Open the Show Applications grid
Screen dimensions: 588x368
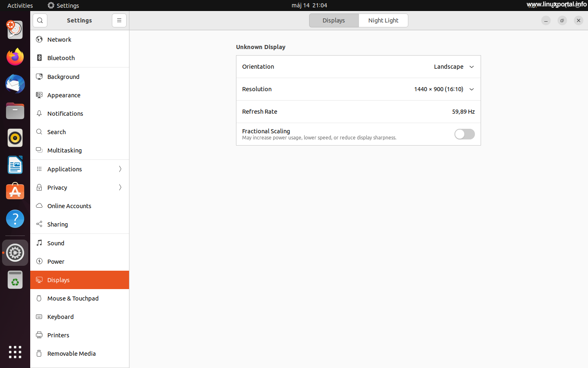click(15, 352)
